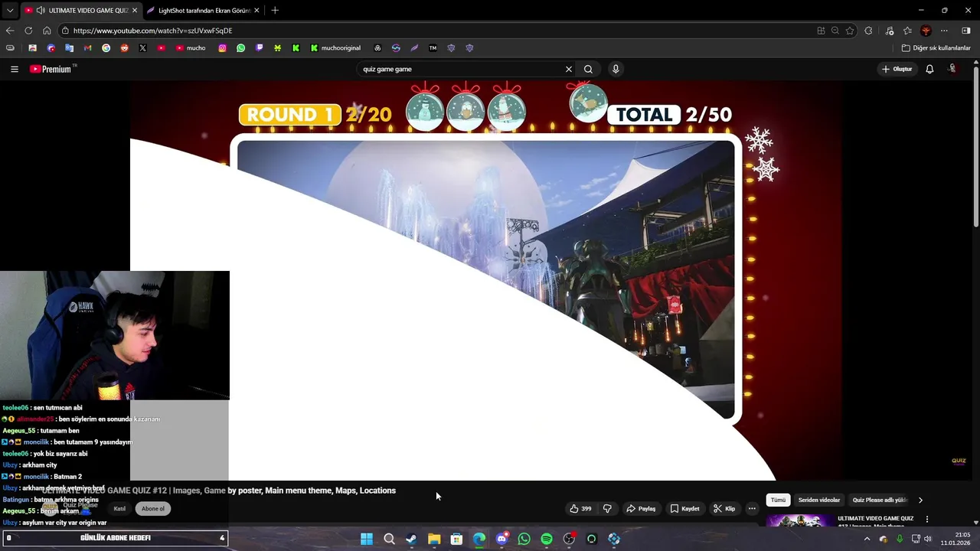Share the video with Paylaş button
The image size is (980, 551).
[641, 508]
